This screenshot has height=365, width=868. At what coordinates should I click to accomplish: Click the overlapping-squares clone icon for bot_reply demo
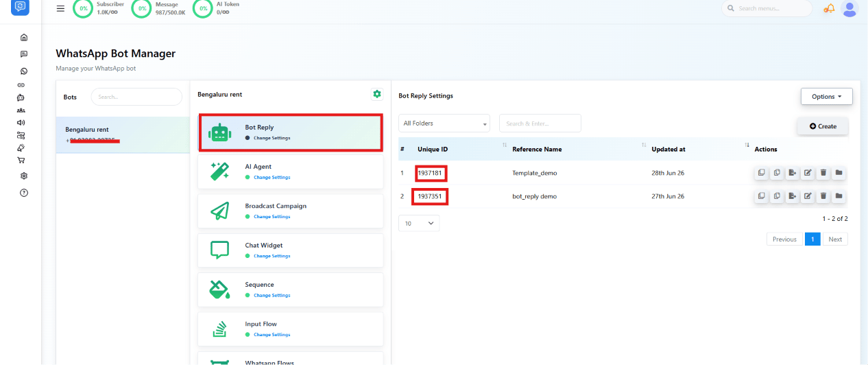click(x=762, y=196)
